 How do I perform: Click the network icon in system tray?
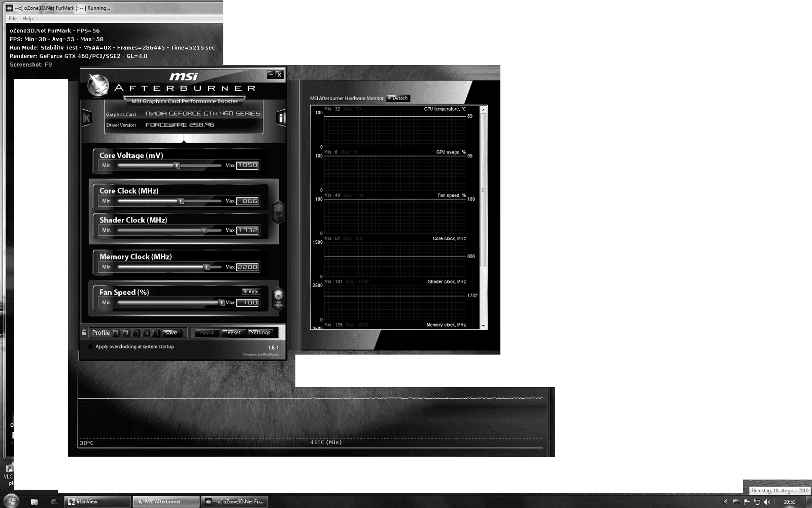coord(757,502)
